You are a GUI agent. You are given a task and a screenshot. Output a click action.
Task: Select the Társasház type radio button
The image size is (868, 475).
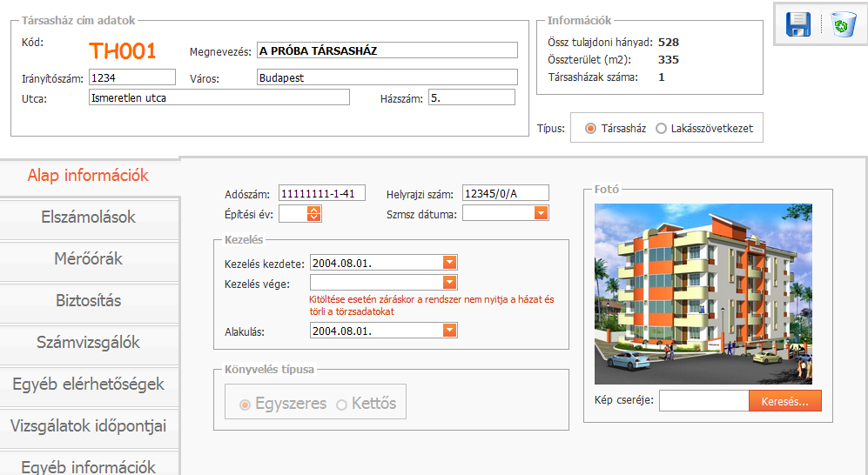coord(590,128)
